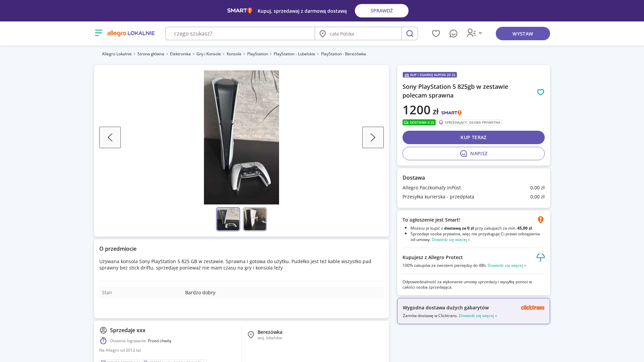Click the SPRAWDŹ button in banner
Image resolution: width=644 pixels, height=362 pixels.
coord(382,11)
